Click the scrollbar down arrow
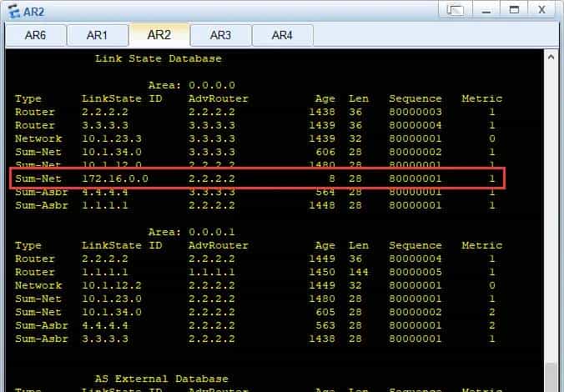564x392 pixels. [551, 384]
